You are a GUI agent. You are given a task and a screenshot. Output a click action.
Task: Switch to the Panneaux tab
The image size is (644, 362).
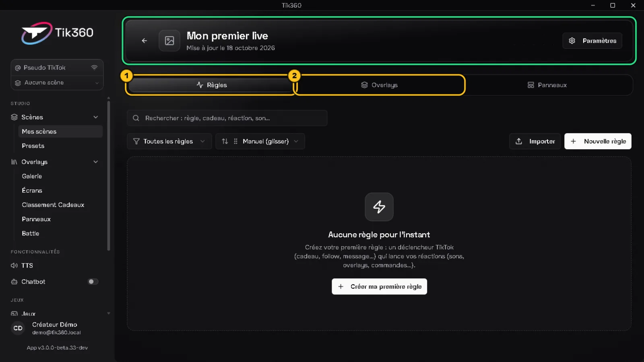[x=547, y=85]
